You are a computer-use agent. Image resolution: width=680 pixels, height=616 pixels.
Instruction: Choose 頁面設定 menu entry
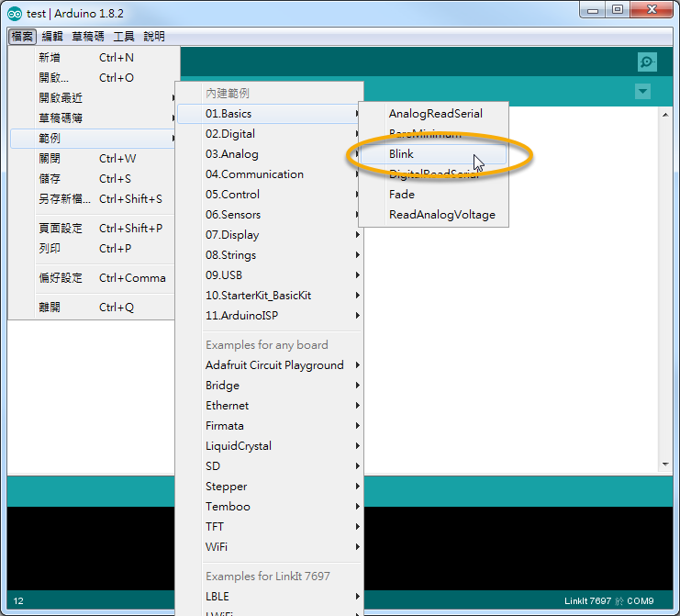coord(93,229)
